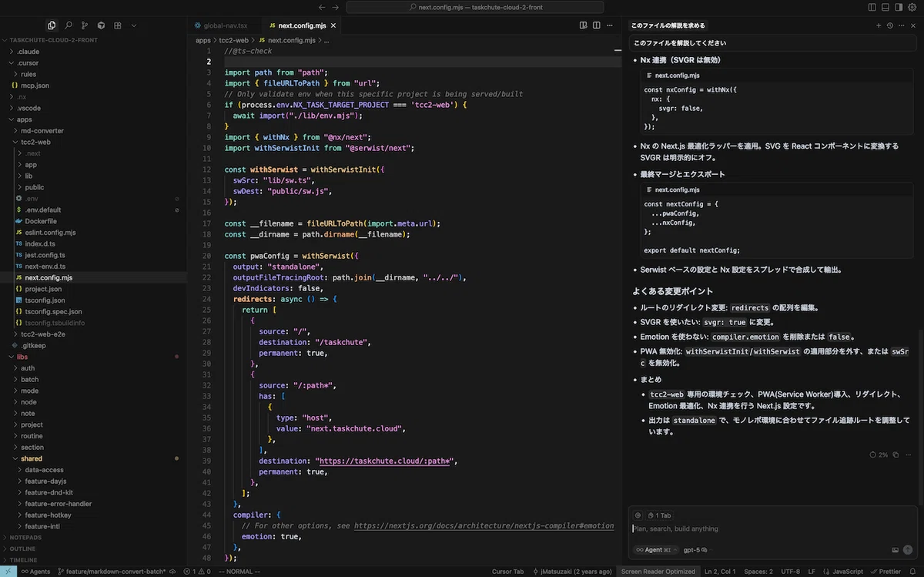Screen dimensions: 924x577
Task: Collapse the TASKCHUTE-CLOUD-2-FRONT root folder
Action: click(93, 40)
